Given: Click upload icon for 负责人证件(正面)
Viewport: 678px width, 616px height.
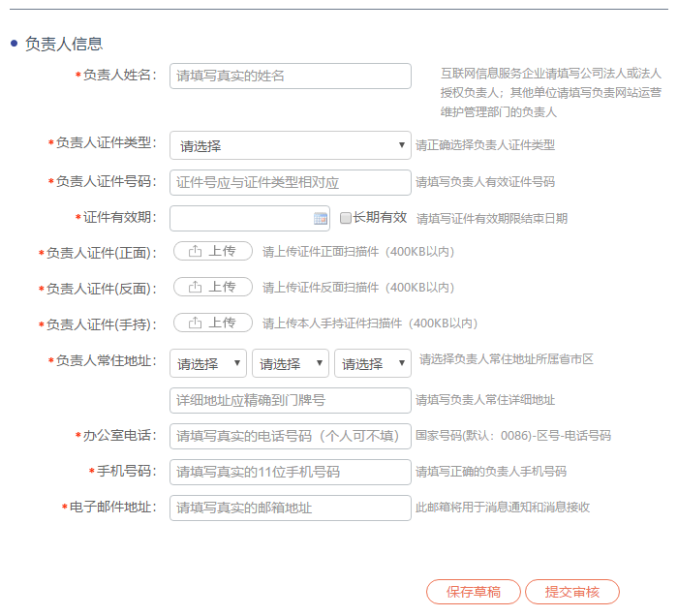Looking at the screenshot, I should (x=196, y=251).
